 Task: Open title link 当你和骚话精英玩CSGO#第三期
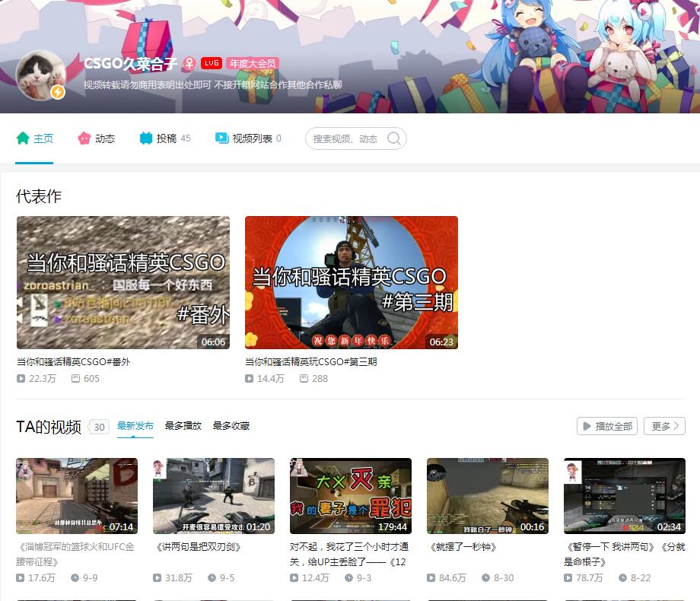pos(311,361)
